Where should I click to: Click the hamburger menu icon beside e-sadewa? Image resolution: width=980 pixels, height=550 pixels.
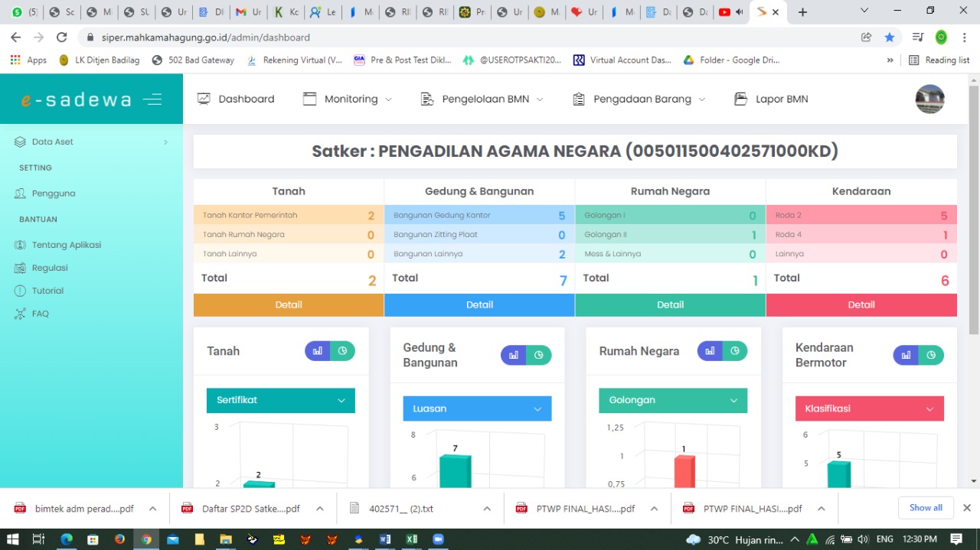[152, 99]
